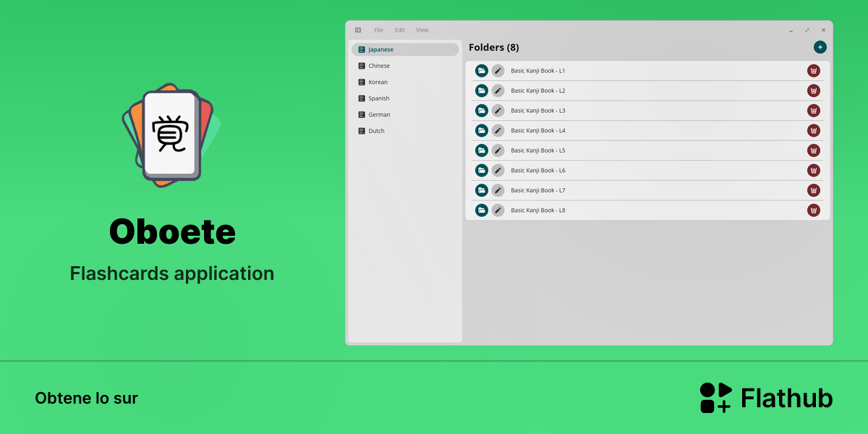Click the 'Basic Kanji Book - L8' label
Screen dimensions: 868x434
538,210
